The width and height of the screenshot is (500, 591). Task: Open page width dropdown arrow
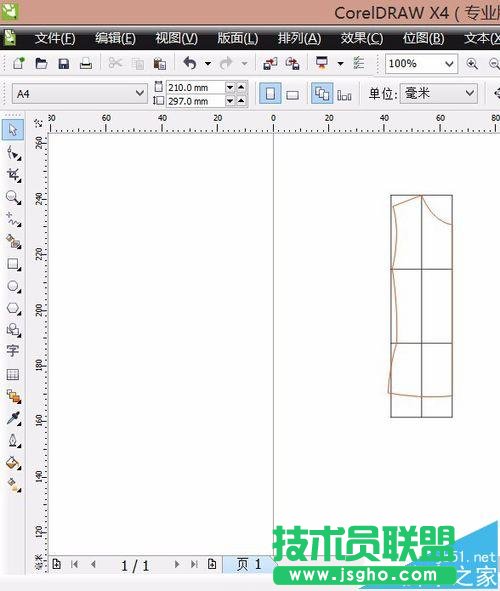[230, 87]
